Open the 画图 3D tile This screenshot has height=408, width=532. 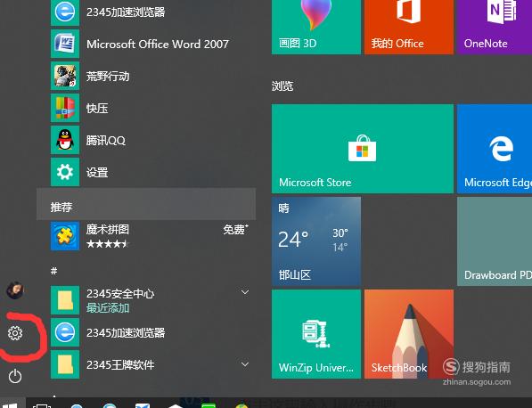316,26
